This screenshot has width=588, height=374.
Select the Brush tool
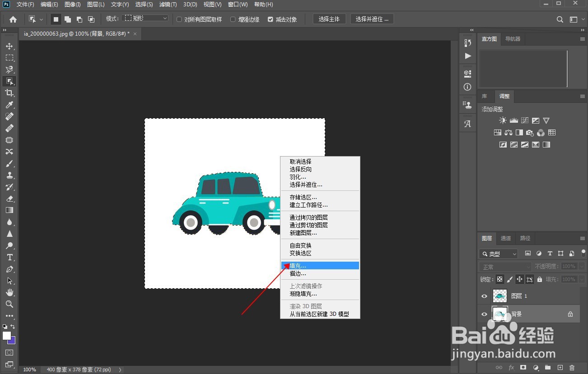pos(9,163)
